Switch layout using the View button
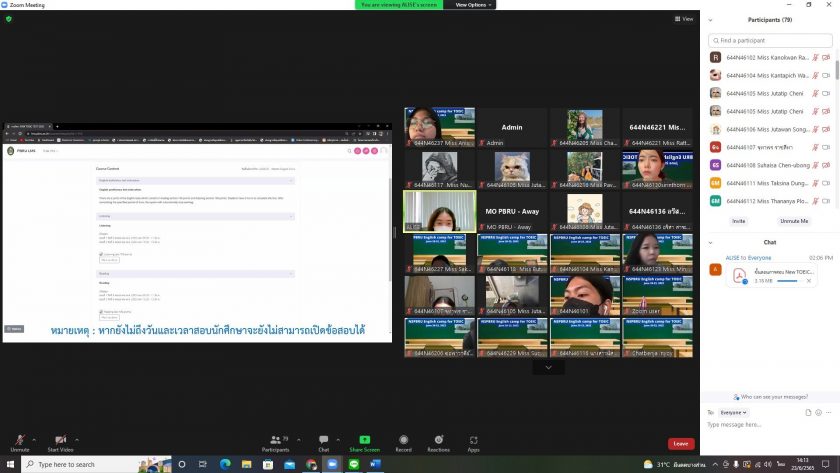This screenshot has height=473, width=840. [x=683, y=18]
